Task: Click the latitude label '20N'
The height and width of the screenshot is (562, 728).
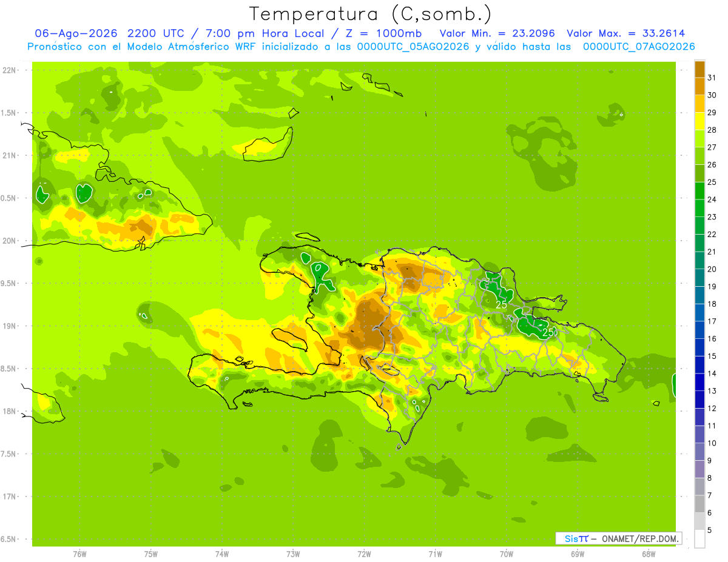Action: click(10, 241)
